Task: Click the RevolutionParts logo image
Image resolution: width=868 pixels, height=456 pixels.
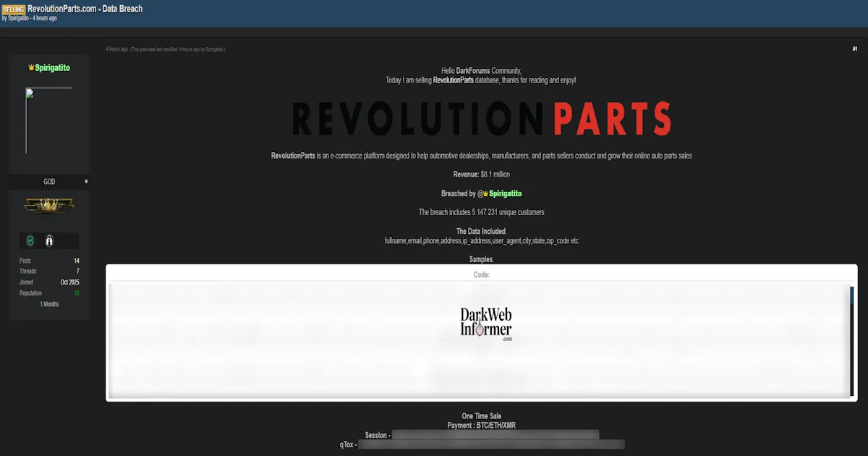Action: coord(480,117)
